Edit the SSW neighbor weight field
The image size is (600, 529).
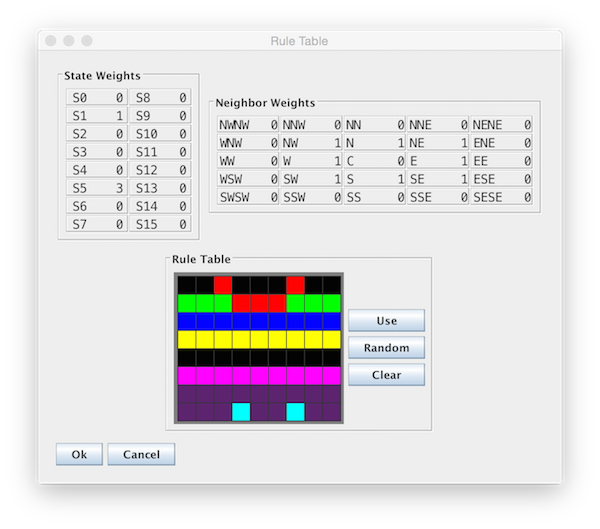point(311,197)
